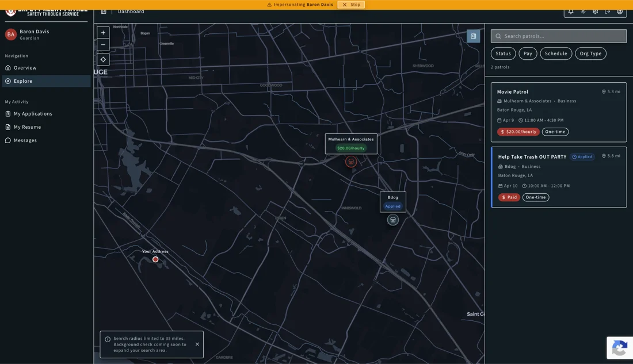633x364 pixels.
Task: Click the Bdog store map marker
Action: tap(393, 220)
